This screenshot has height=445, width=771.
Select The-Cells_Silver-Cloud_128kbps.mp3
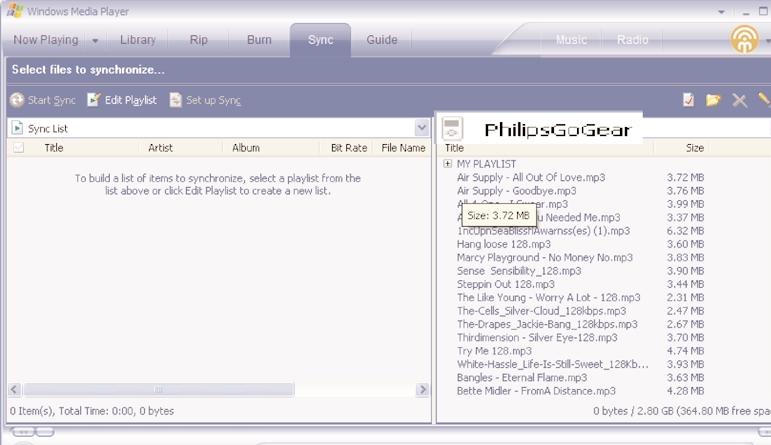(541, 311)
